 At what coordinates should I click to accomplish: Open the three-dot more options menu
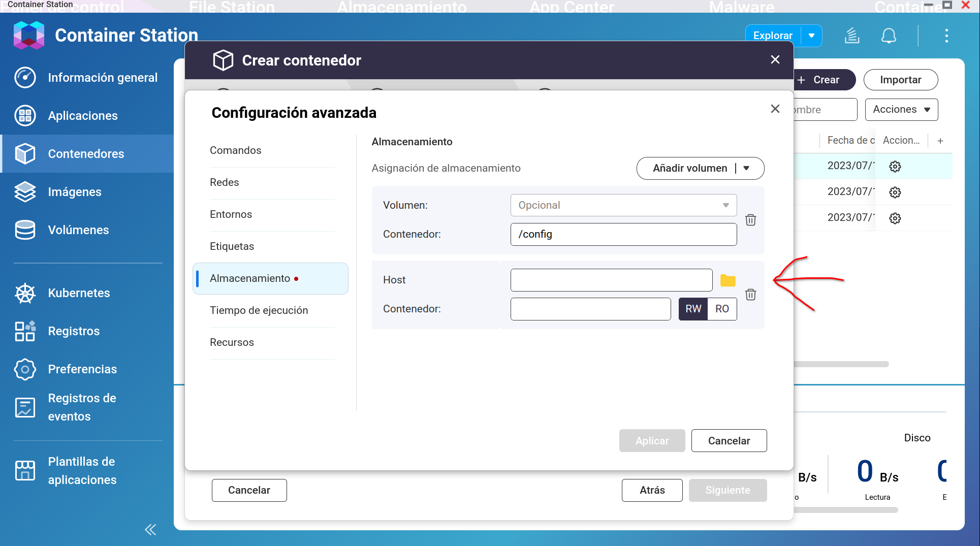coord(946,36)
